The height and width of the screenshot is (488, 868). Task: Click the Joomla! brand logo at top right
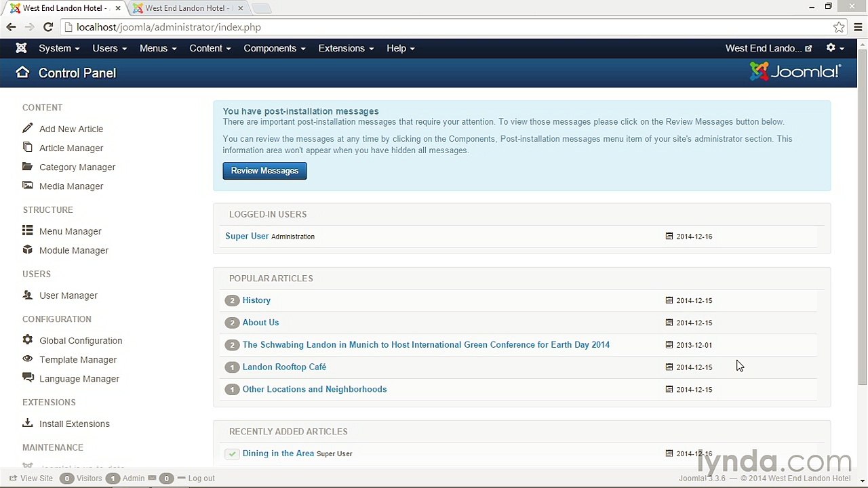(x=795, y=72)
